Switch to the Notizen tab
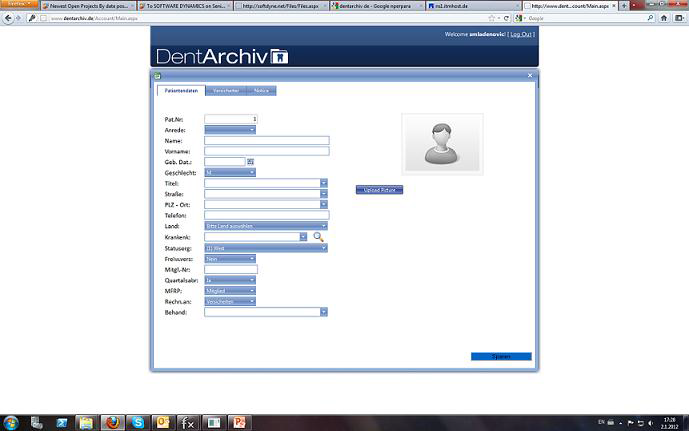Image resolution: width=689 pixels, height=431 pixels. pos(261,91)
